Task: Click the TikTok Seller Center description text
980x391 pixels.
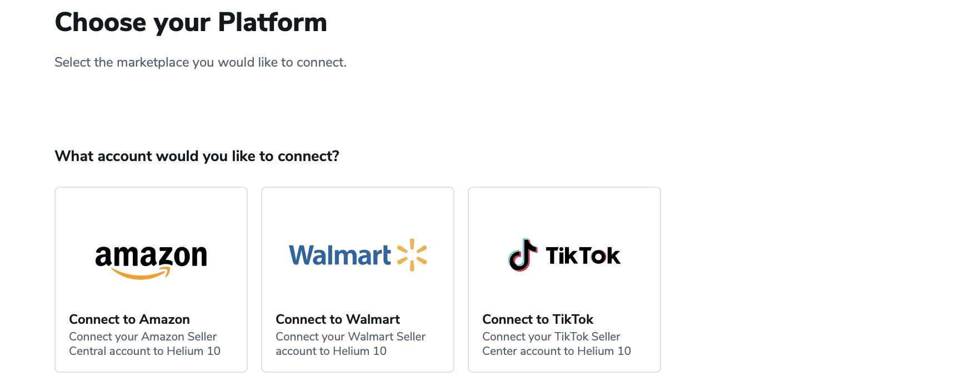Action: pos(557,344)
